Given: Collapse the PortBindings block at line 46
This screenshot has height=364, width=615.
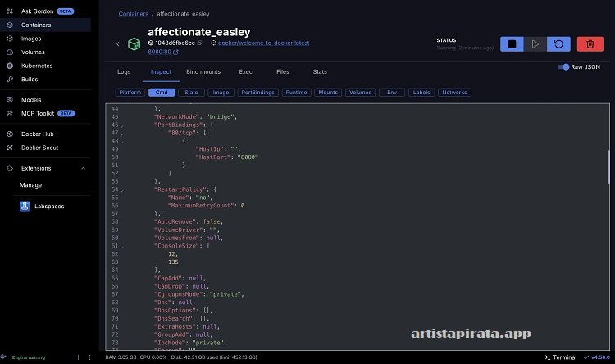Looking at the screenshot, I should pyautogui.click(x=121, y=125).
